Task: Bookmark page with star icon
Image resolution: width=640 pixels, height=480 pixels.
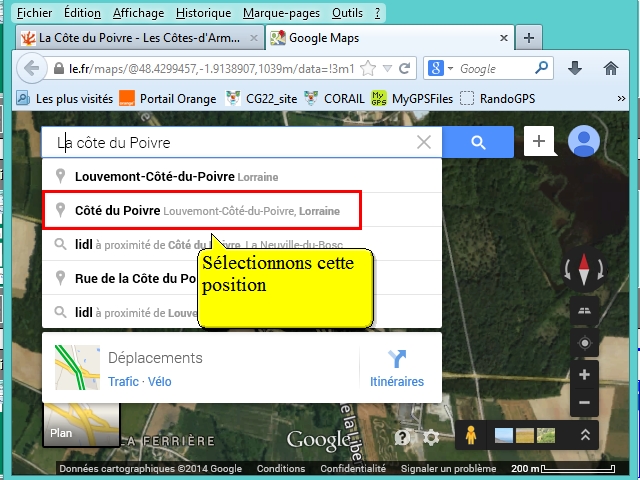Action: 368,69
